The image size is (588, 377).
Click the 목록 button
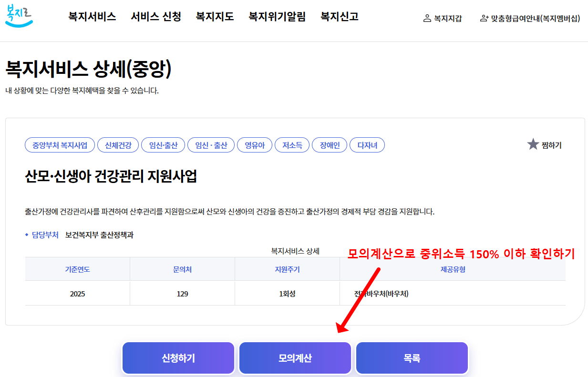[412, 357]
